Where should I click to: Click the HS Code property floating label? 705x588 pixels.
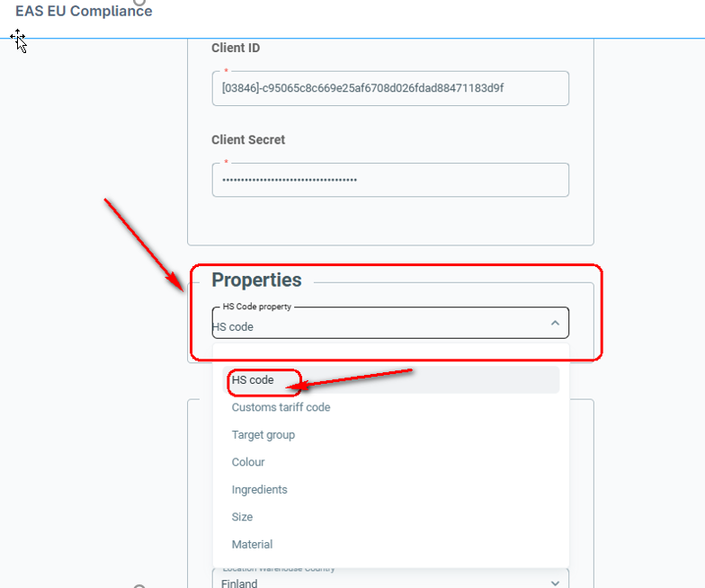pos(256,307)
